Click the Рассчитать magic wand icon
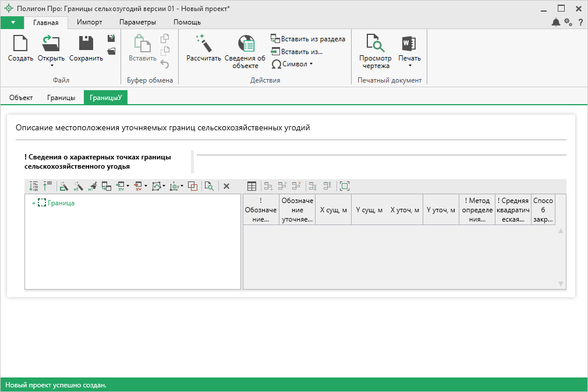Image resolution: width=588 pixels, height=392 pixels. [204, 44]
